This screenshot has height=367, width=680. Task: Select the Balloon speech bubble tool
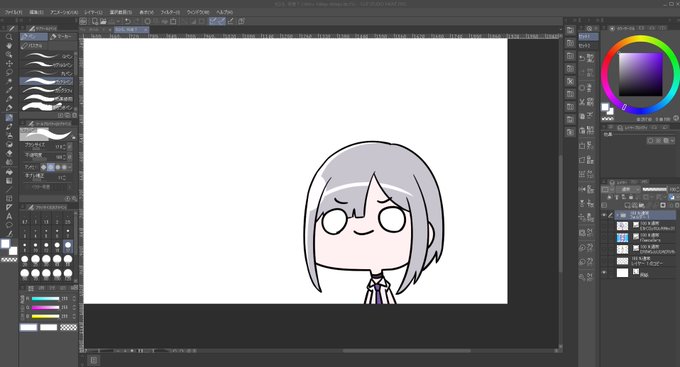[9, 225]
